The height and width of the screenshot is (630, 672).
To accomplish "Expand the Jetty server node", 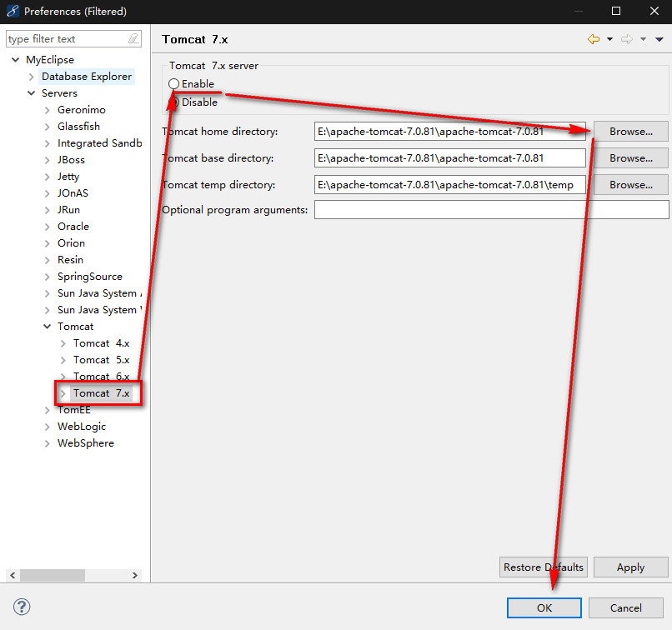I will coord(48,177).
